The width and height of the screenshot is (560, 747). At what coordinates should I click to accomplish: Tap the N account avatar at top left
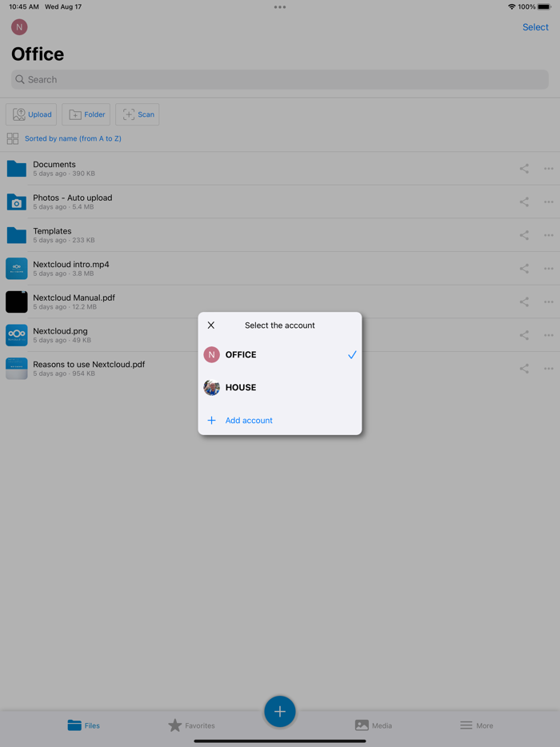click(x=19, y=27)
